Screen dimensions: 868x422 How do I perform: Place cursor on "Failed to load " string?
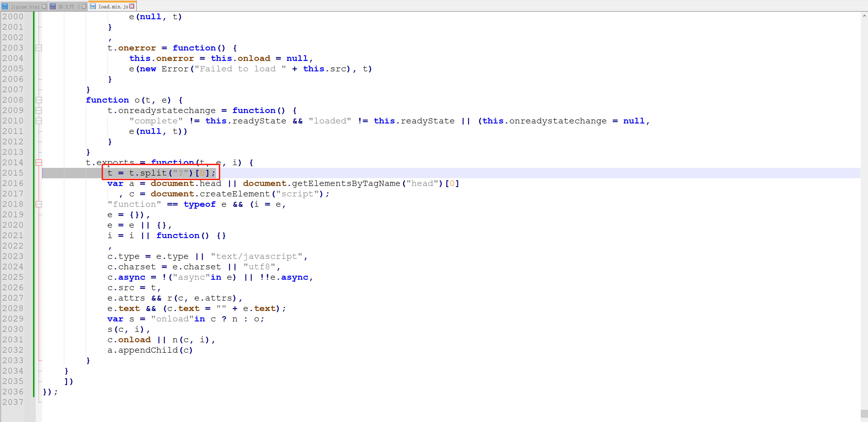point(240,69)
